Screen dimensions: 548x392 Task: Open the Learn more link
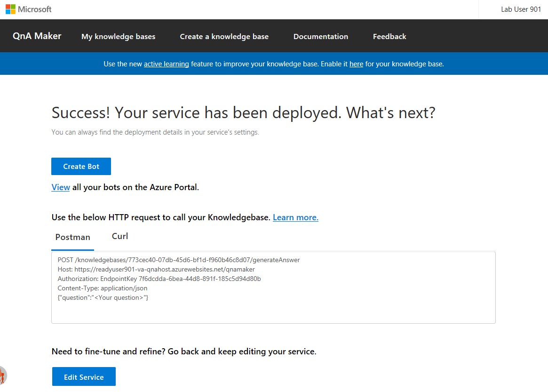[295, 217]
